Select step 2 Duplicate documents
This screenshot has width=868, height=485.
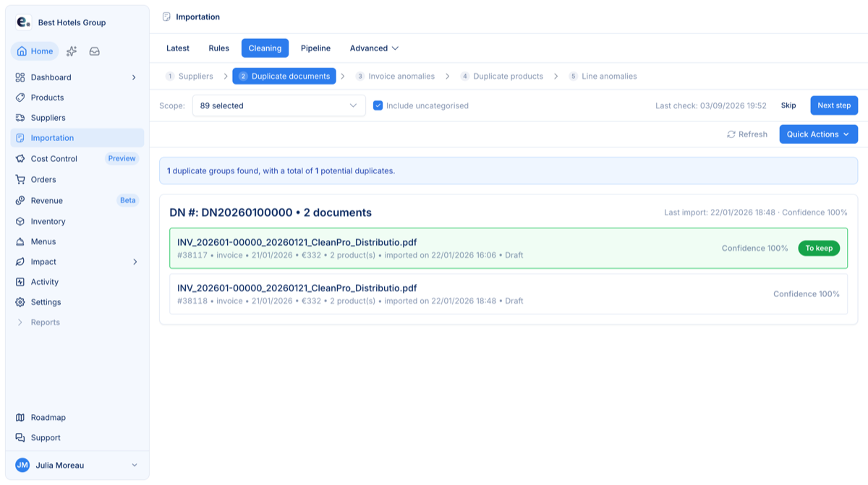(x=284, y=76)
